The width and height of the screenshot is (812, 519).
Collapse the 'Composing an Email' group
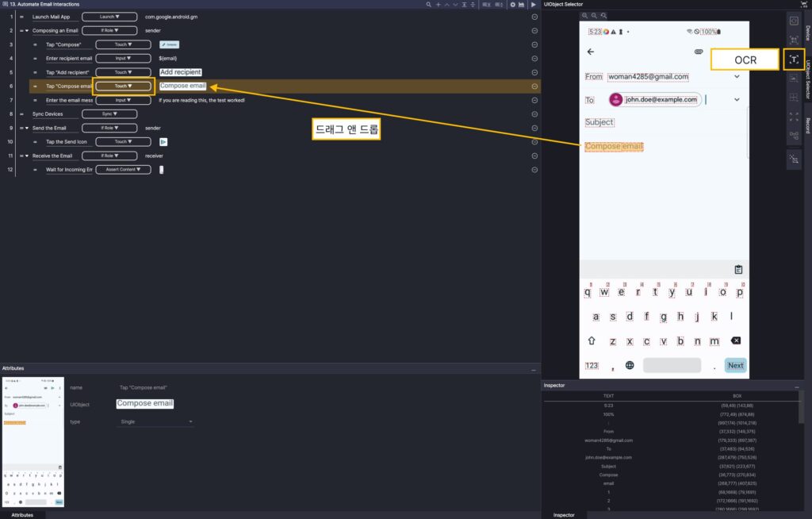27,31
